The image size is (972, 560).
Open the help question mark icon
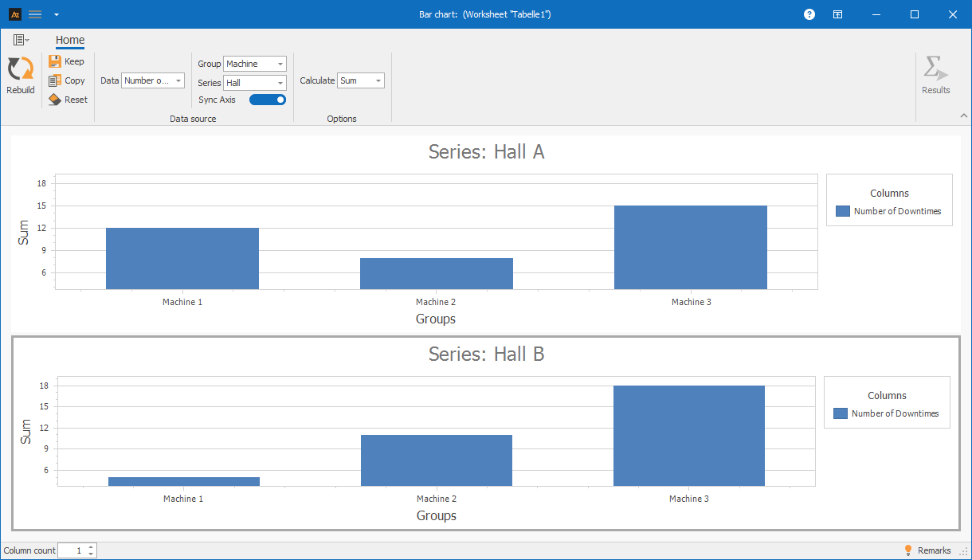click(809, 14)
